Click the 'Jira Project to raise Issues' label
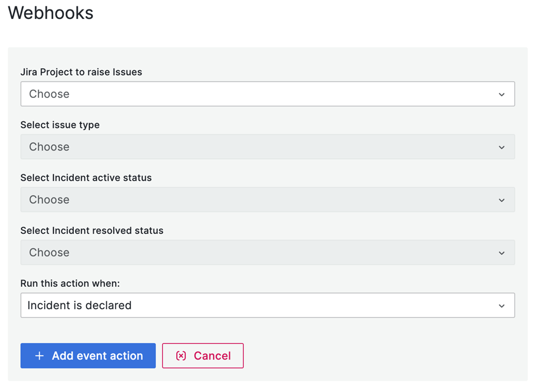This screenshot has width=538, height=392. tap(81, 72)
